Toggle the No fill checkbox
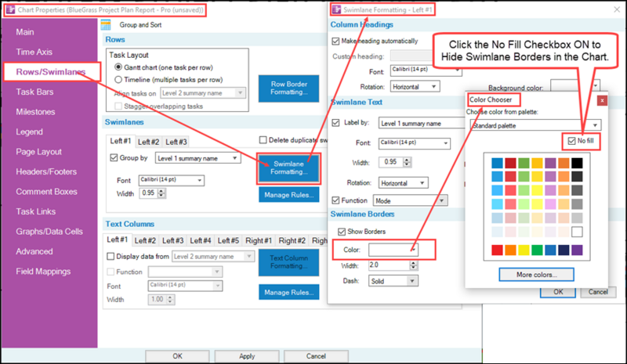 tap(572, 141)
